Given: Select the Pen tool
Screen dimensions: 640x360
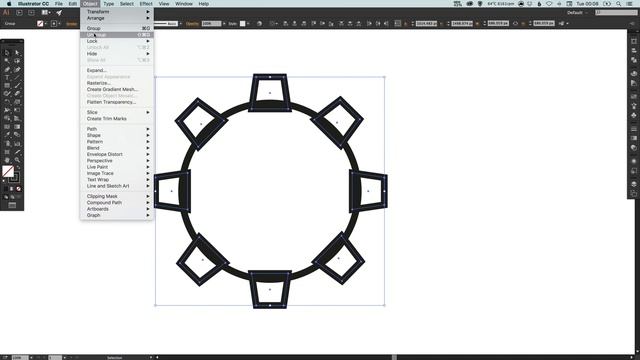Looking at the screenshot, I should tap(7, 69).
